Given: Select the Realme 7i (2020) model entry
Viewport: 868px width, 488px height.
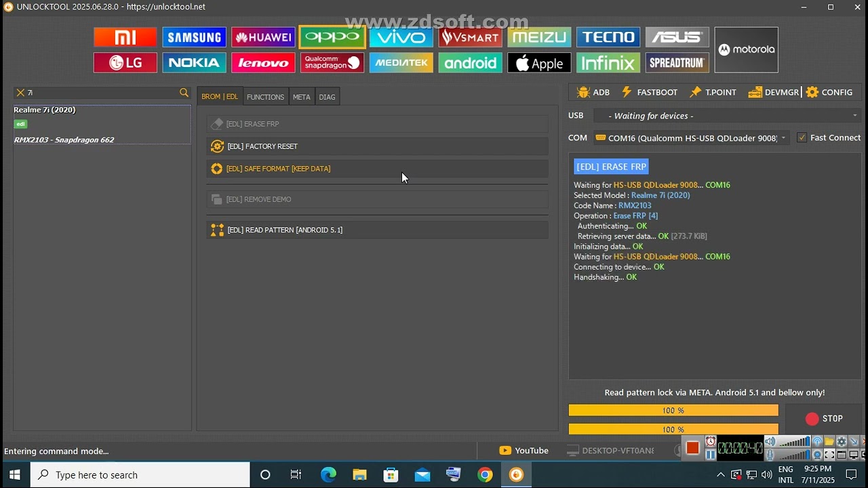Looking at the screenshot, I should pyautogui.click(x=102, y=125).
